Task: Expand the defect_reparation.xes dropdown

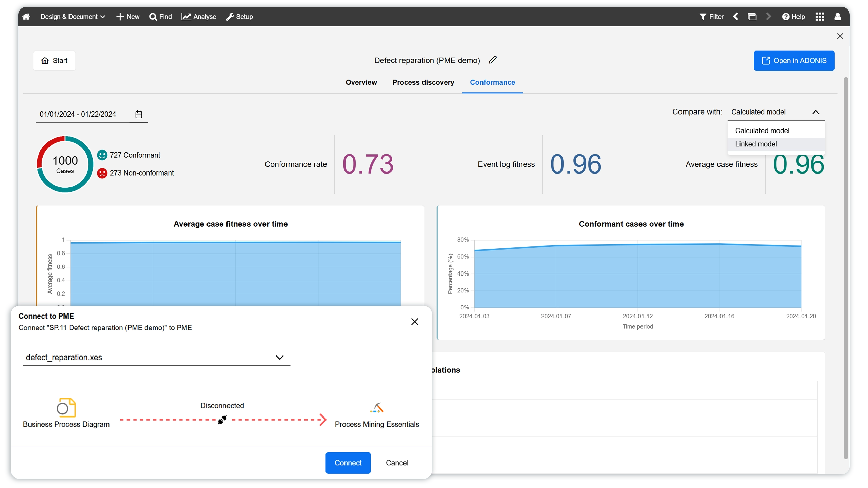Action: pos(279,358)
